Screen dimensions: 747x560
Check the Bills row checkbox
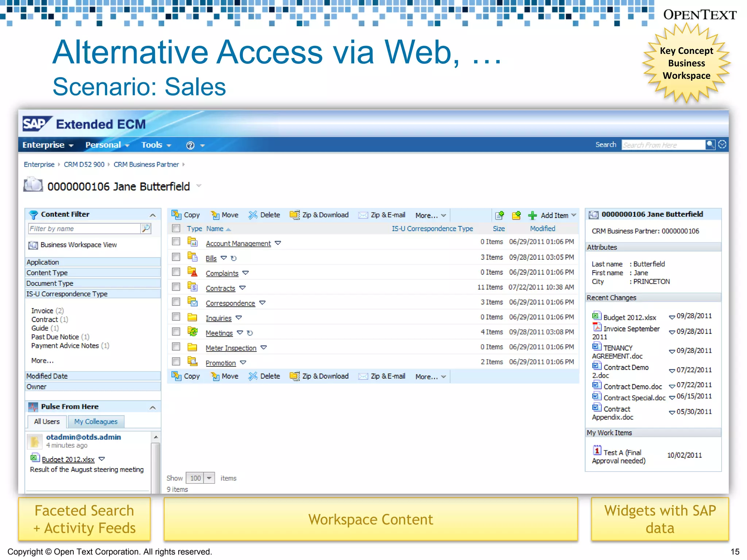click(176, 257)
